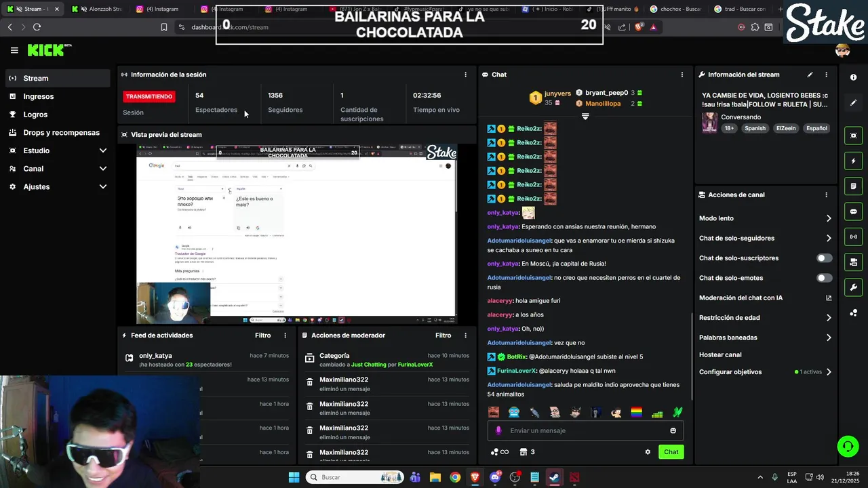The image size is (868, 488).
Task: Open options menu of Acciones de canal
Action: click(826, 195)
